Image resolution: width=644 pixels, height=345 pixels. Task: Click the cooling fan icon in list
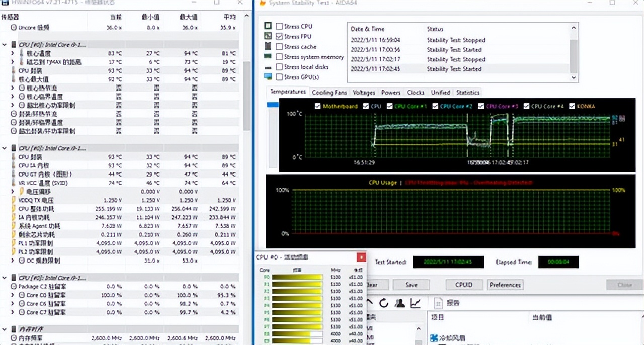click(434, 338)
